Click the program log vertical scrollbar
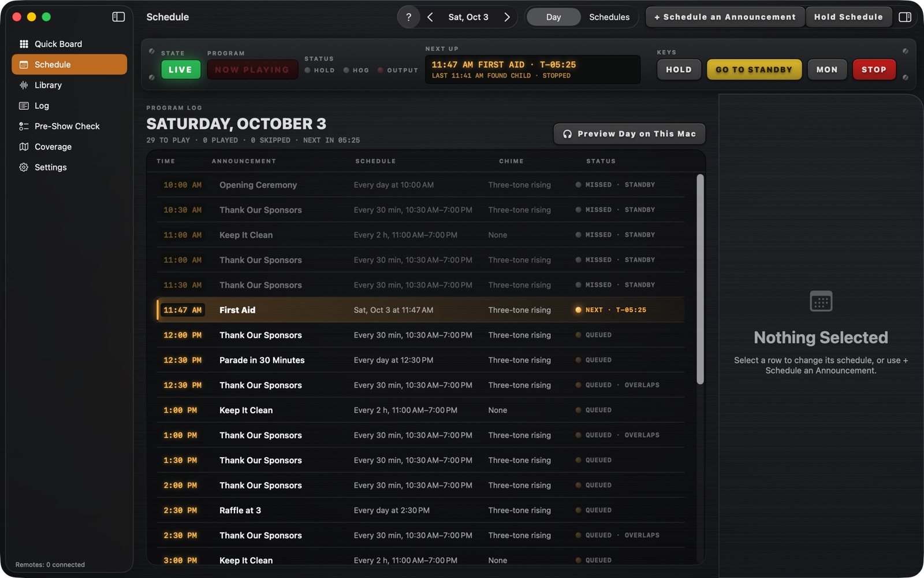 tap(700, 279)
